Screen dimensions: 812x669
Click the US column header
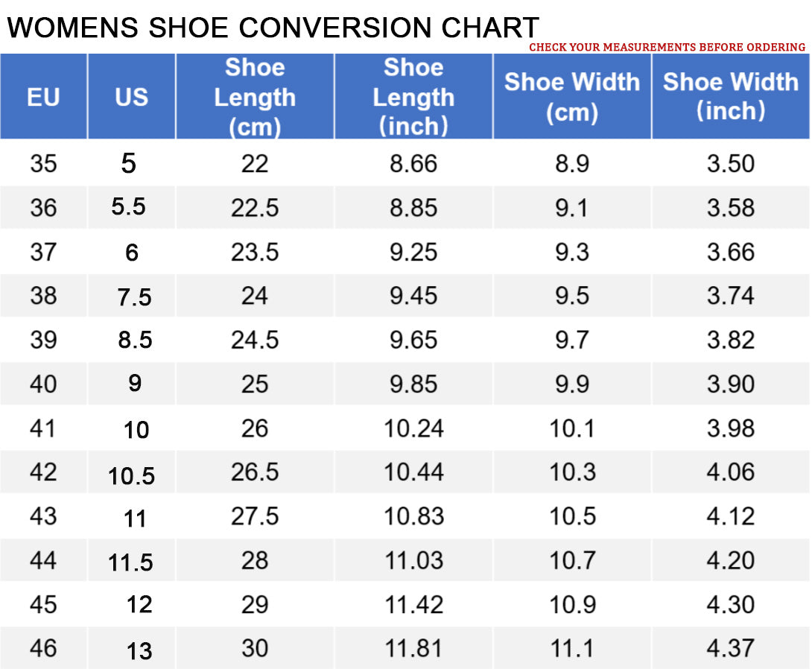pyautogui.click(x=131, y=97)
